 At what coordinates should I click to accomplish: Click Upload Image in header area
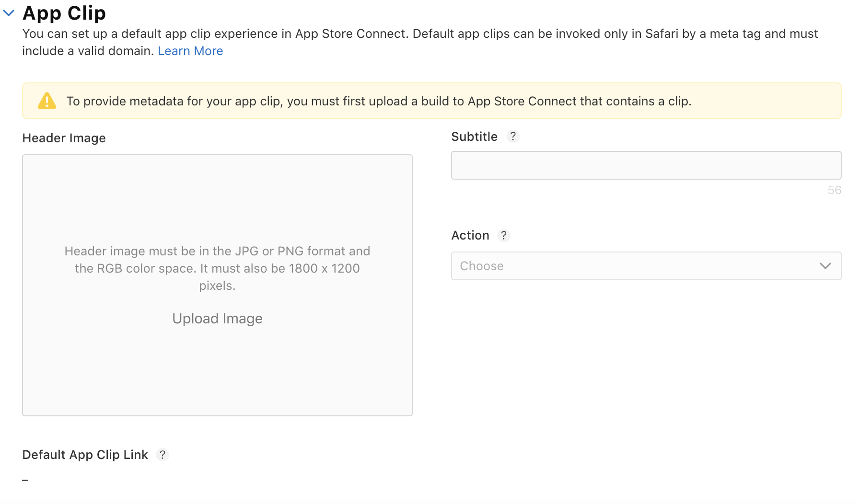click(x=217, y=319)
